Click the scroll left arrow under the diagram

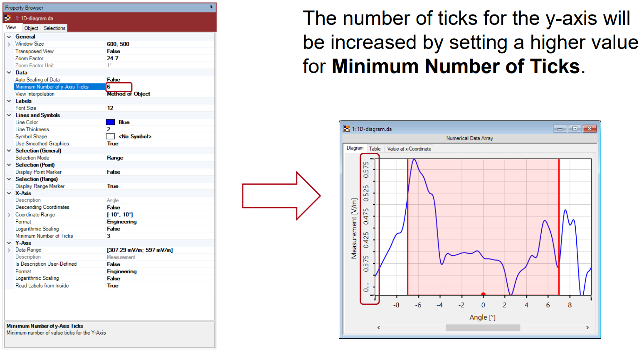(379, 328)
